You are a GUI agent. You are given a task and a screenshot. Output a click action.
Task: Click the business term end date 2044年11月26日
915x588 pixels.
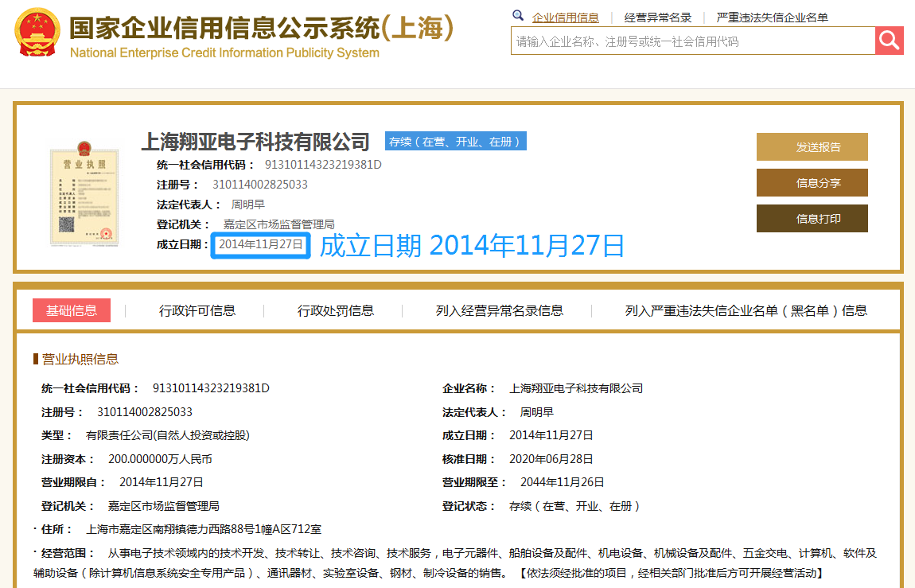(562, 482)
